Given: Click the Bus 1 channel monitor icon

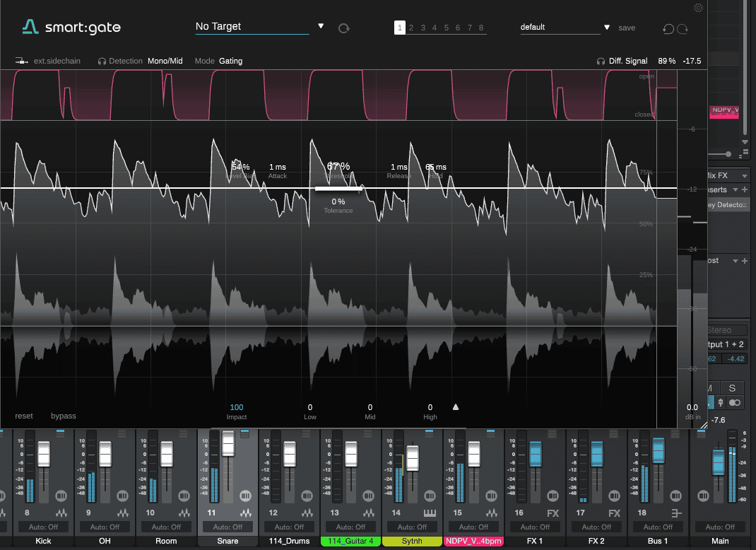Looking at the screenshot, I should 676,496.
